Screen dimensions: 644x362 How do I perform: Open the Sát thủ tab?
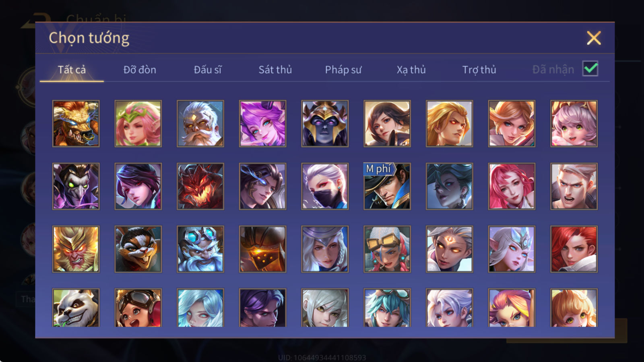click(275, 70)
